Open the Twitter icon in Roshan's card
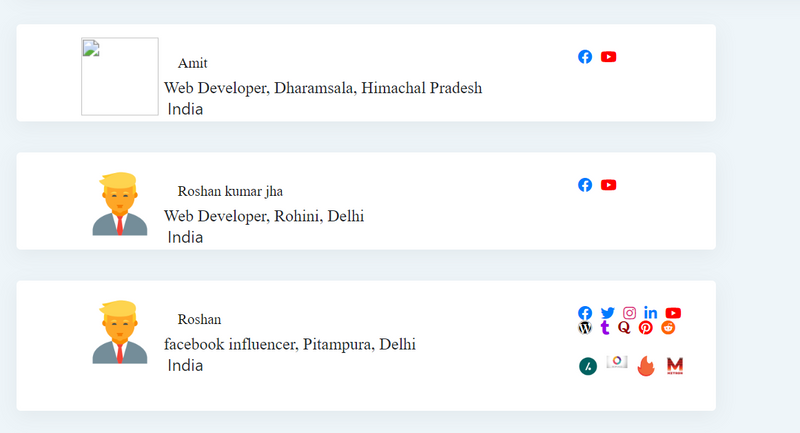 [608, 313]
